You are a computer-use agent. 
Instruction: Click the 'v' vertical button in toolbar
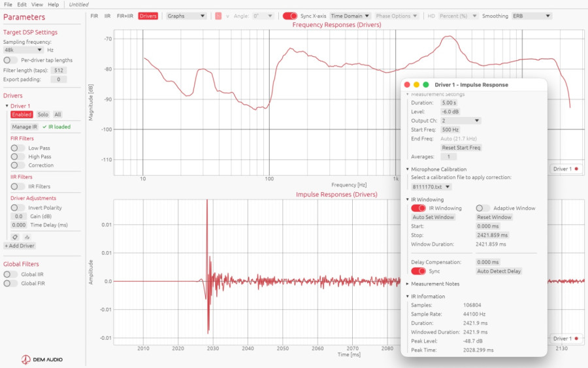227,16
